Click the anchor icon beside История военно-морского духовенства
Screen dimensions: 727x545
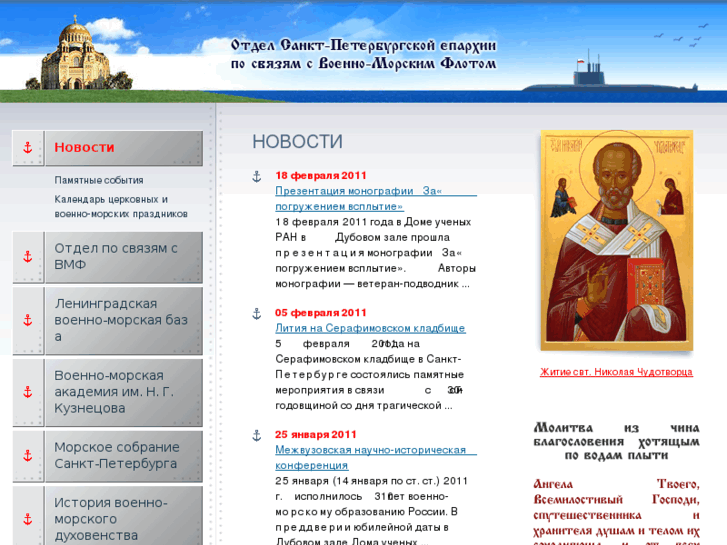[x=28, y=519]
